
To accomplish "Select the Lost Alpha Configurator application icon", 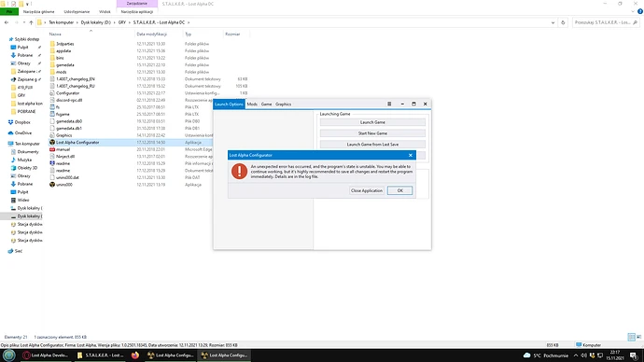I will tap(52, 143).
